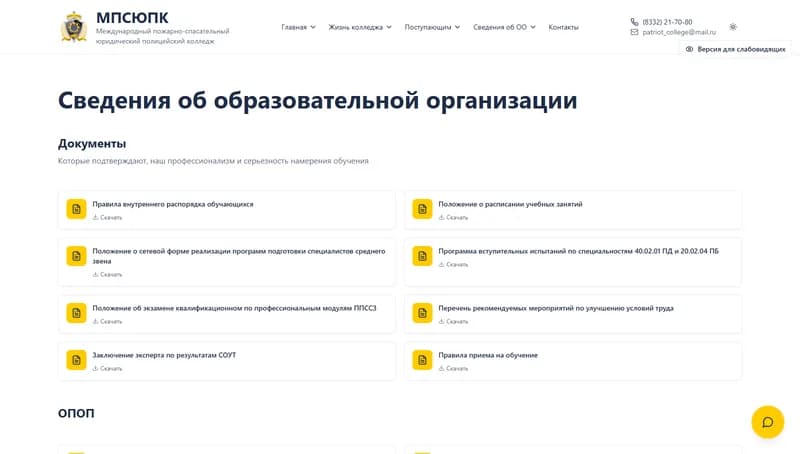Click the envelope icon beside the email address
The width and height of the screenshot is (800, 454).
tap(634, 32)
